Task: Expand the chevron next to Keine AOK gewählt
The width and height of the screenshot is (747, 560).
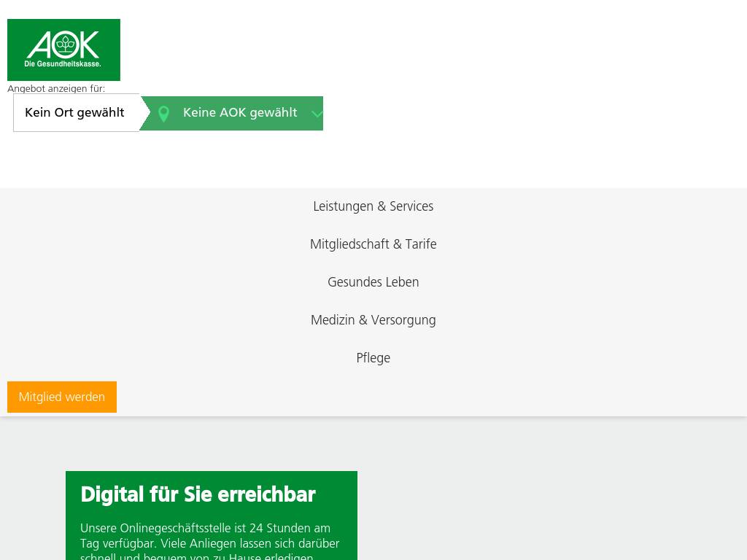Action: 317,114
